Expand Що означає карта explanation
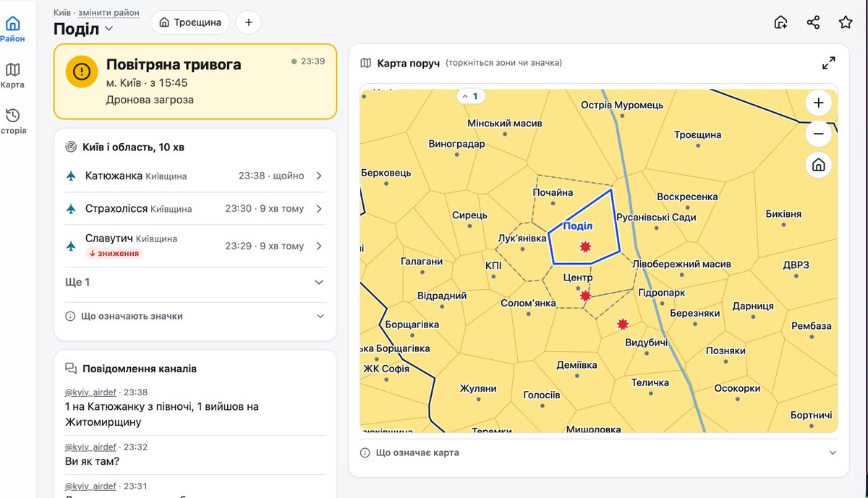868x498 pixels. 599,452
